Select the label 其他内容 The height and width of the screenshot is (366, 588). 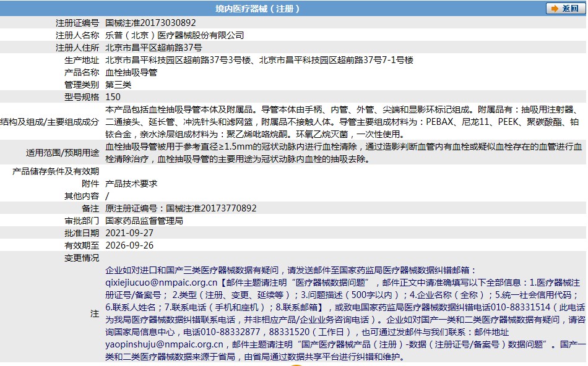82,196
